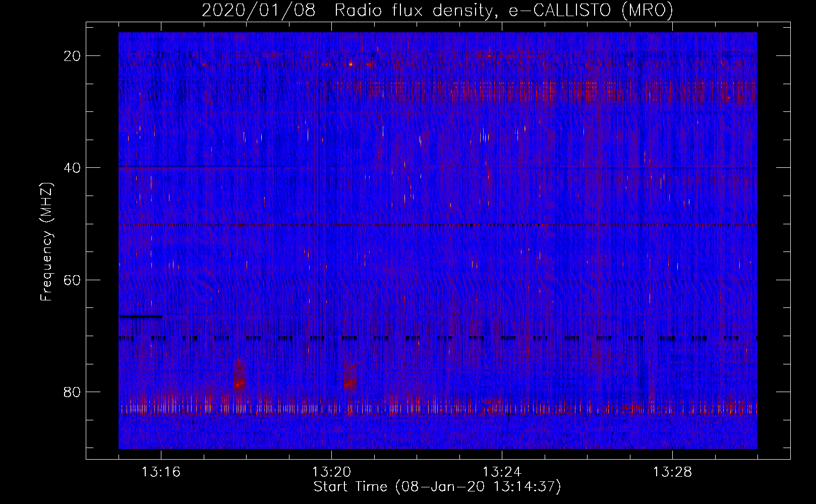Click the red burst near 13:18 at 79 MHz
This screenshot has height=504, width=816.
pyautogui.click(x=239, y=384)
